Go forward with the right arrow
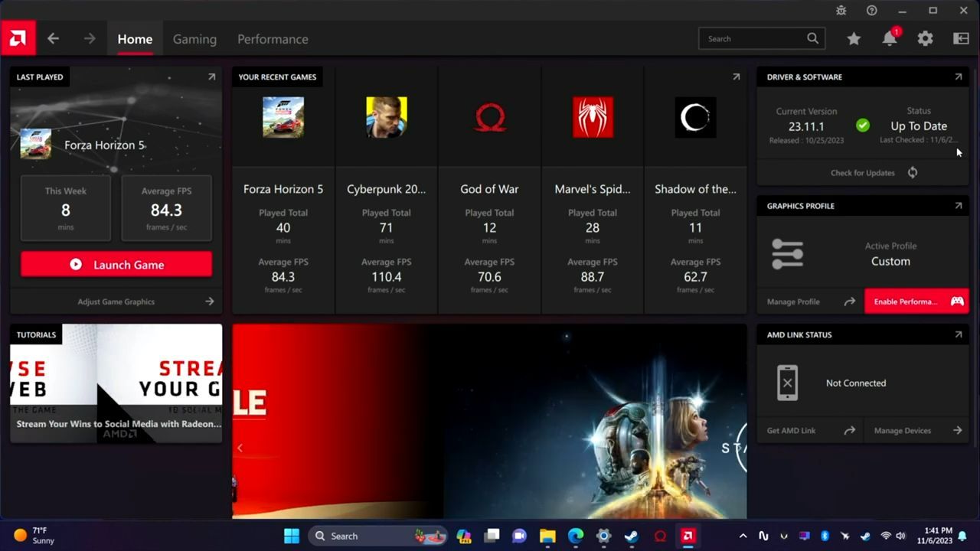The image size is (980, 551). tap(90, 38)
